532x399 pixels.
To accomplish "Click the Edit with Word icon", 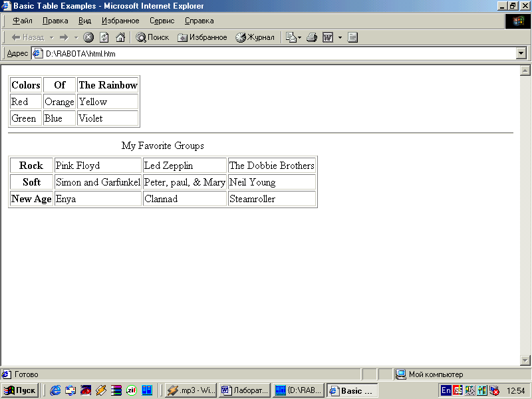I will coord(328,37).
